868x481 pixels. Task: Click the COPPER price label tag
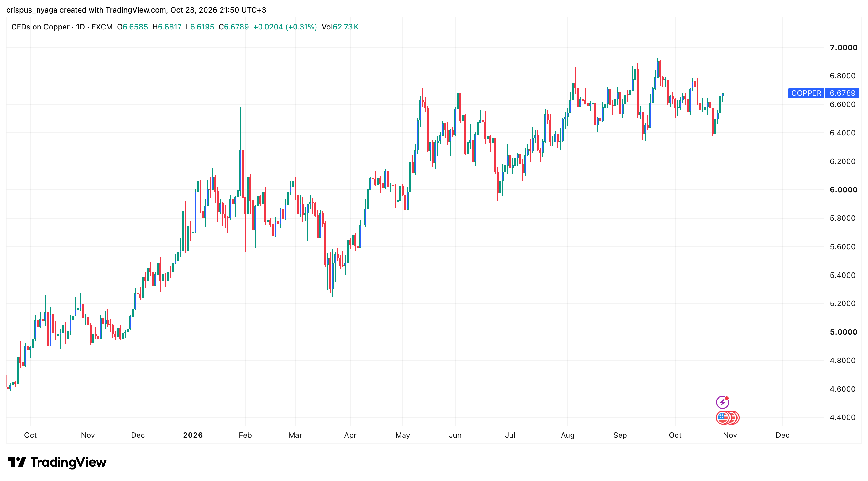click(806, 93)
